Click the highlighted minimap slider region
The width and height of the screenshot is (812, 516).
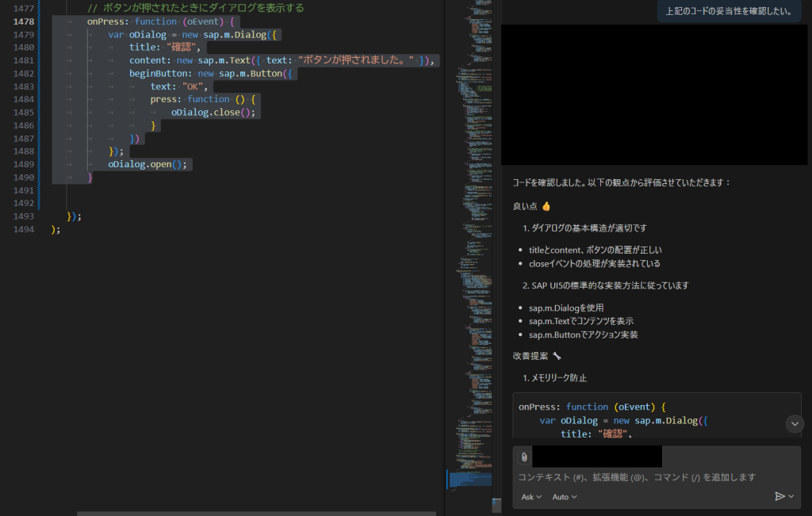469,479
